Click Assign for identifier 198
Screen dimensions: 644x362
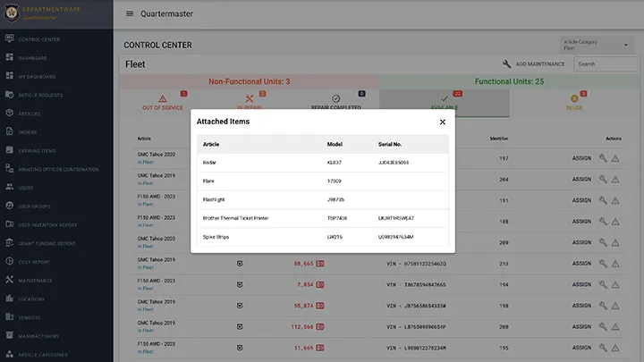581,306
